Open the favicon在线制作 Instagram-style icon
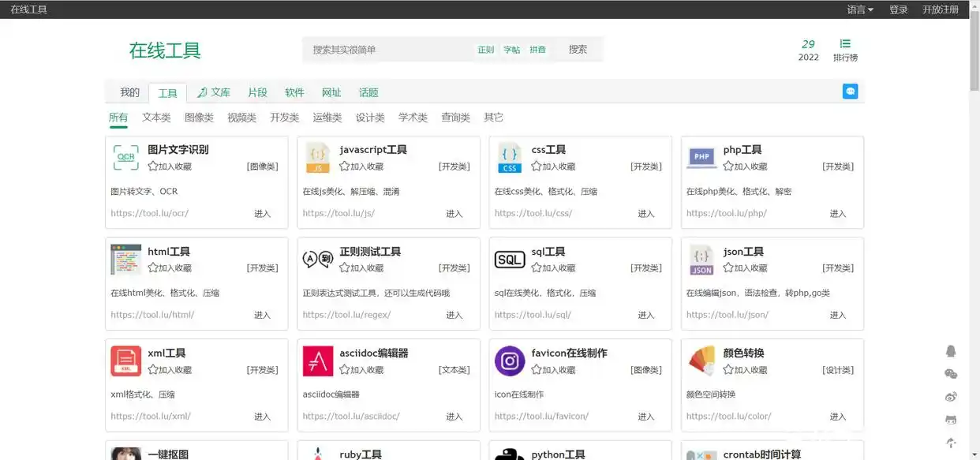The height and width of the screenshot is (460, 980). (x=509, y=361)
